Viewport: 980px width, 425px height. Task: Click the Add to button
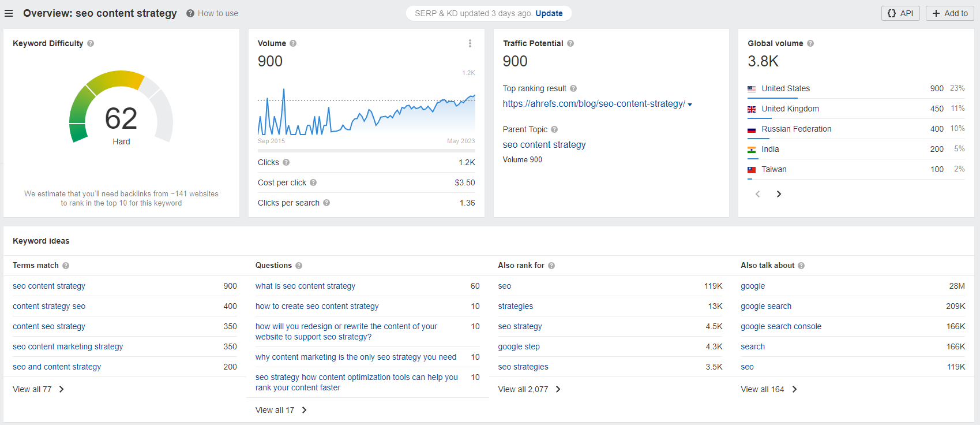coord(949,13)
